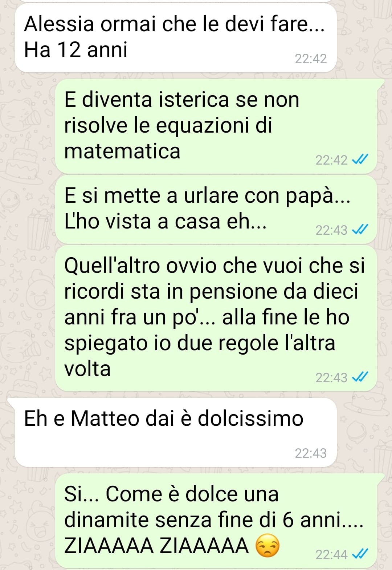Click the 22:42 timestamp on Alessia message
Image resolution: width=392 pixels, height=570 pixels.
pyautogui.click(x=311, y=58)
